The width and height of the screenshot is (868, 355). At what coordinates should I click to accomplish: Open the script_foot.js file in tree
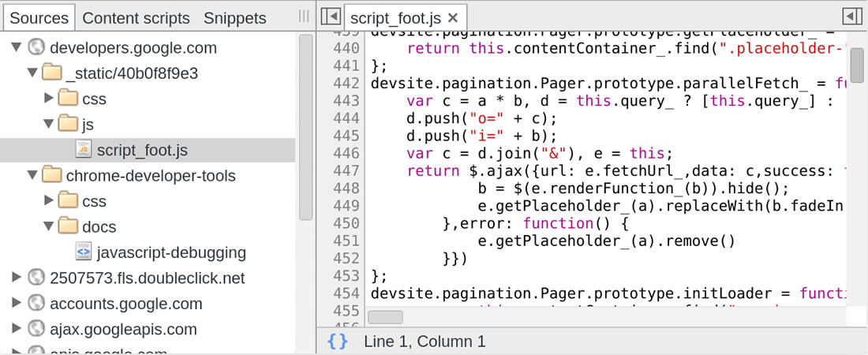pos(142,150)
